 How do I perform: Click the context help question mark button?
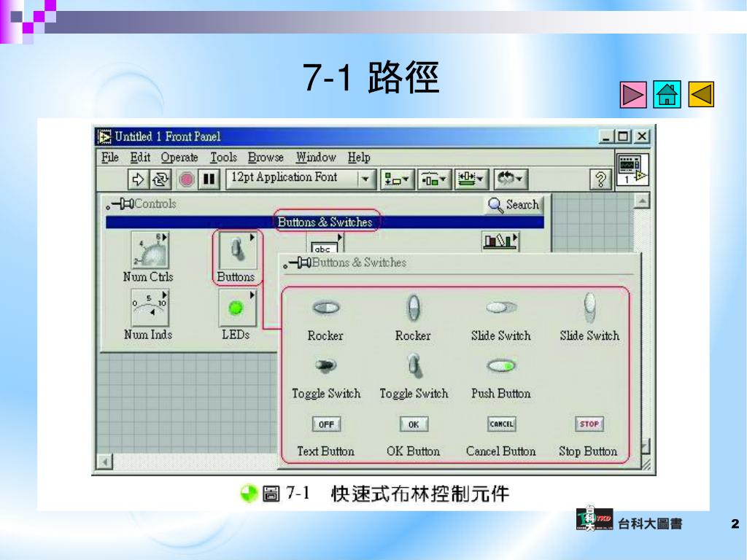pos(600,179)
